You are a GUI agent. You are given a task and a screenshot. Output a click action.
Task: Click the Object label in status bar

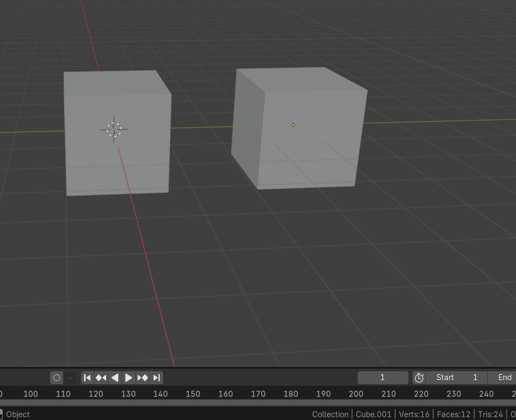point(18,414)
